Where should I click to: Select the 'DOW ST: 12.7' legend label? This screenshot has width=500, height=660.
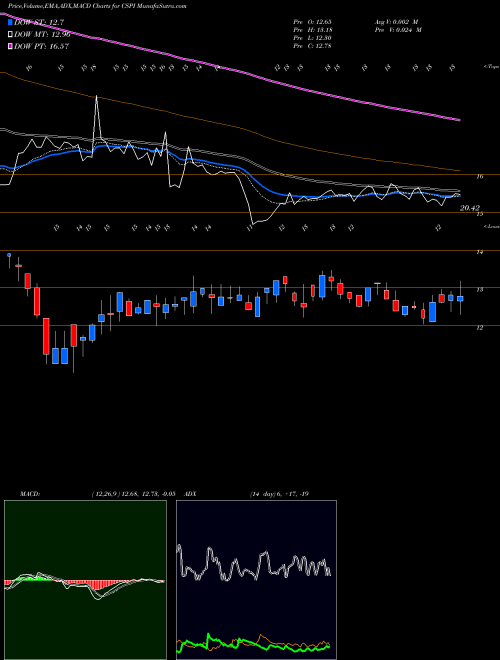tap(39, 22)
